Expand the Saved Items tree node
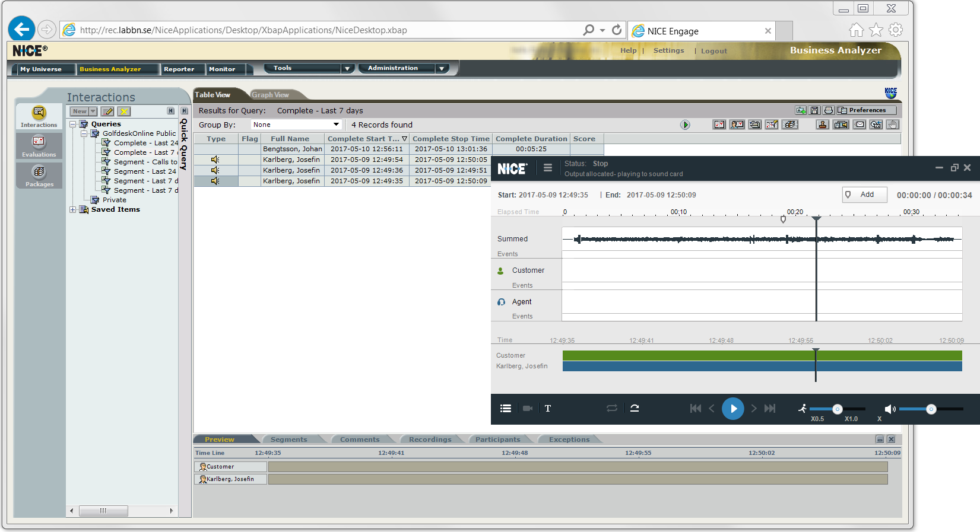 click(72, 209)
